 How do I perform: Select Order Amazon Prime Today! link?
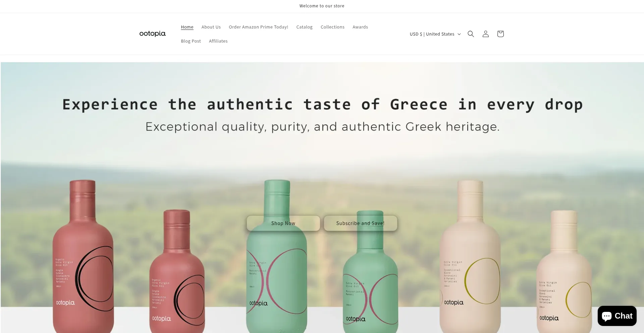tap(258, 27)
